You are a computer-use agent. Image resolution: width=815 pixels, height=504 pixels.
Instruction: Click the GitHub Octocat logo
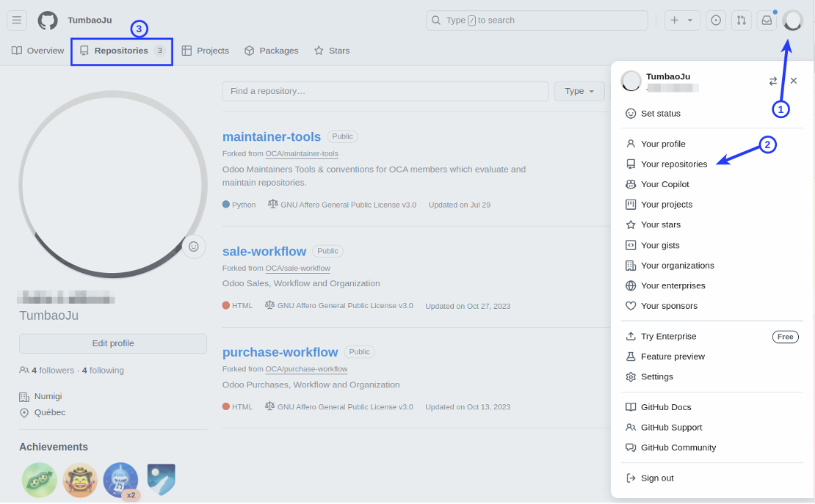click(x=48, y=21)
